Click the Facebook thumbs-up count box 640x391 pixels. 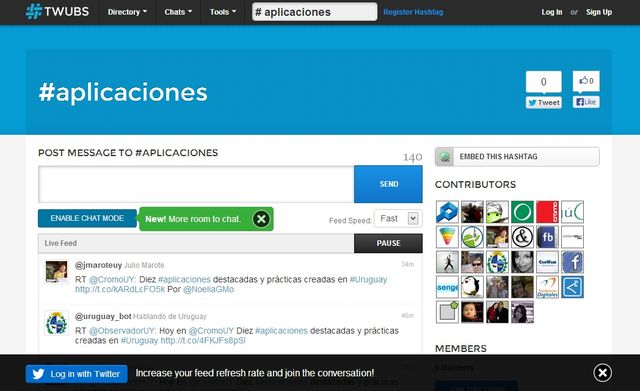tap(586, 81)
